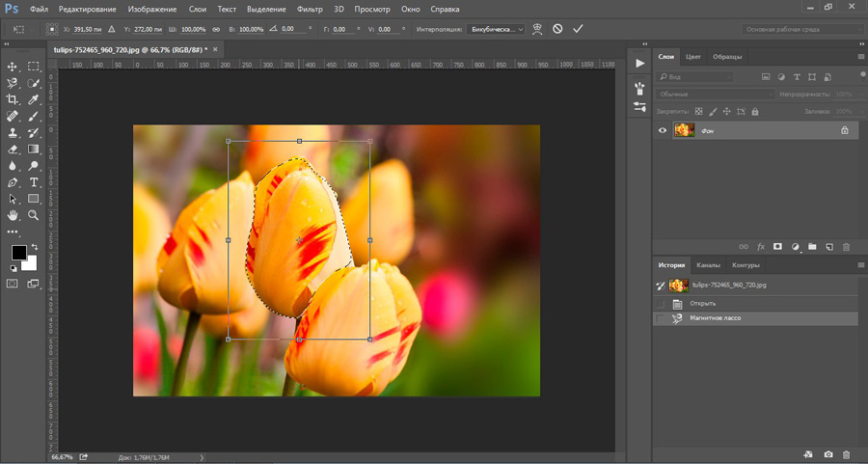
Task: Tick the checkbox beside Магнитное лассо history state
Action: [660, 317]
